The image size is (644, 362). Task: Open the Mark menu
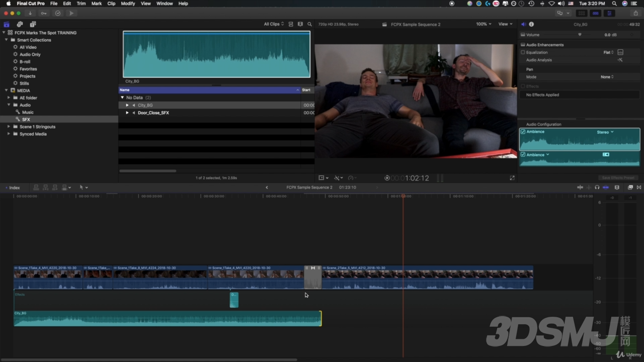[97, 4]
